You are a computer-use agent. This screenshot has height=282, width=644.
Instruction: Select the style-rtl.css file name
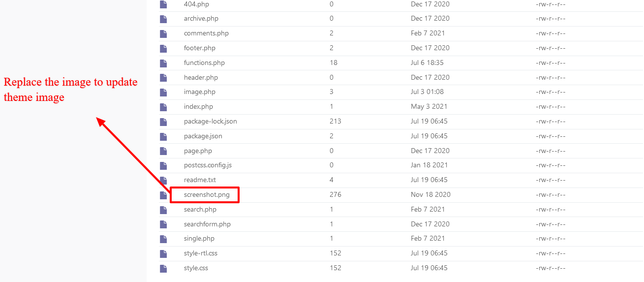[201, 253]
